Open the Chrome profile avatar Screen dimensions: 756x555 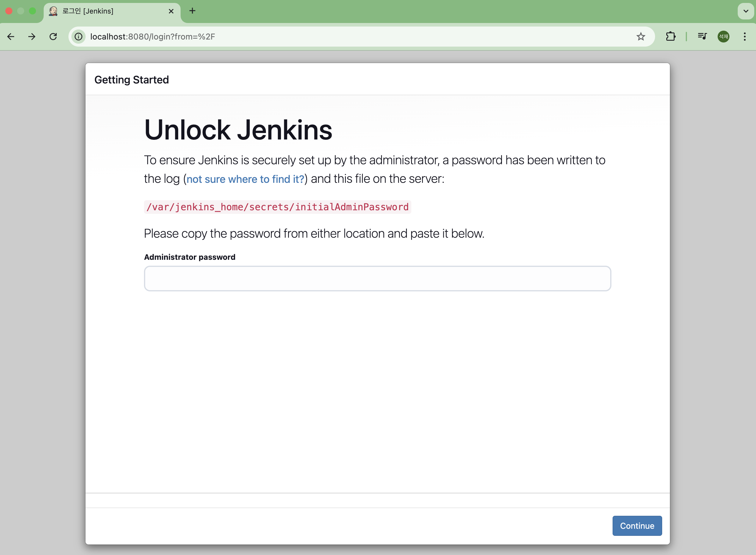click(723, 36)
